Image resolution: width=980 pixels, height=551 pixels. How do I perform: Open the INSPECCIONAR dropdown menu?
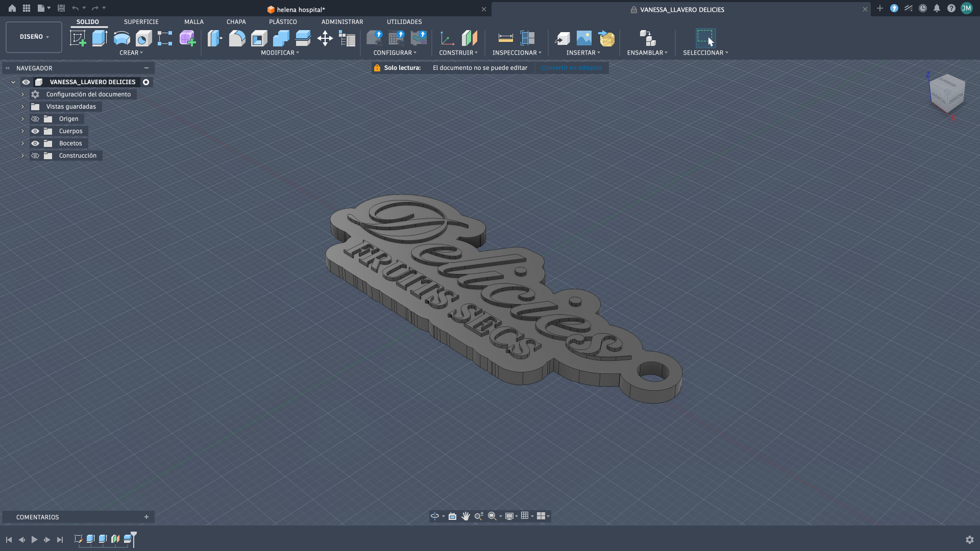(517, 53)
